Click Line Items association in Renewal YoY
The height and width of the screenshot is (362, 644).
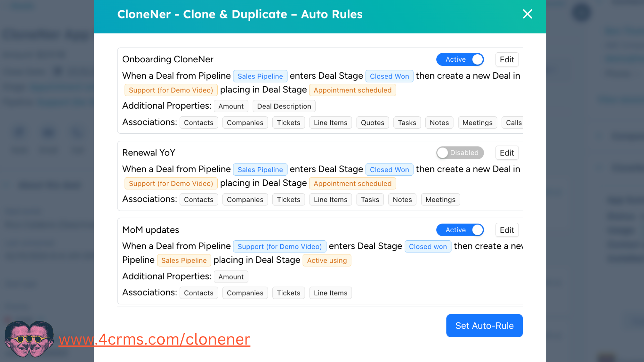[x=330, y=200]
